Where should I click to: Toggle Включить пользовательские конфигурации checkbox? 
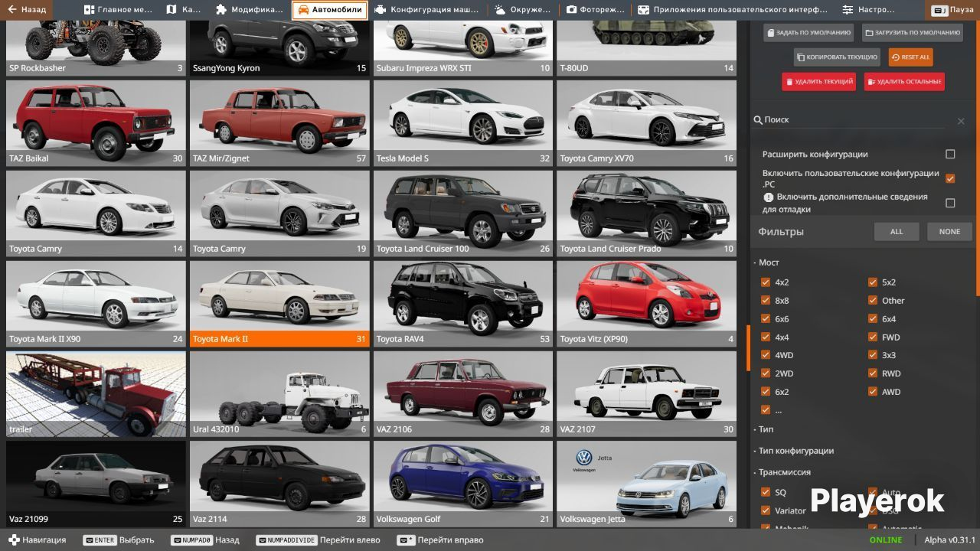(x=950, y=178)
